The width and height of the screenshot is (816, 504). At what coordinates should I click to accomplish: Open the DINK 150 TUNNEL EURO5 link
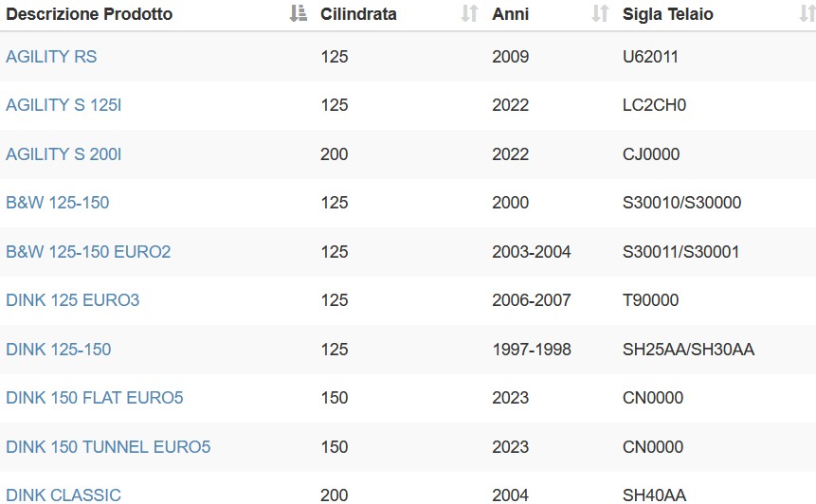pos(108,447)
